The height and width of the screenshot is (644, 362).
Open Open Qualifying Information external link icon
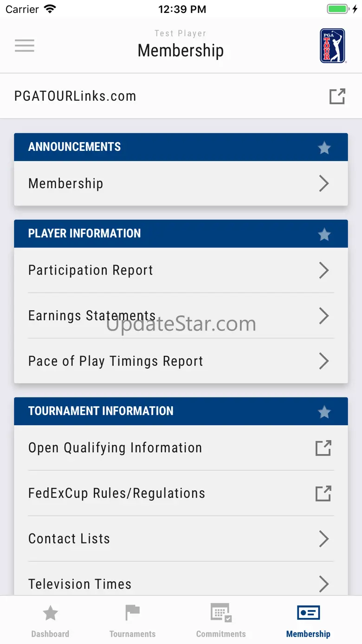pos(323,448)
